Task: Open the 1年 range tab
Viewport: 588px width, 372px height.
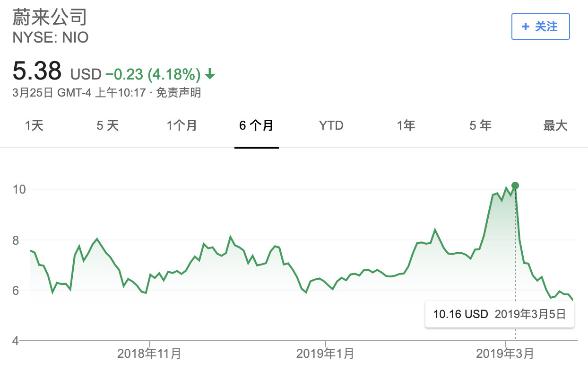Action: tap(406, 125)
